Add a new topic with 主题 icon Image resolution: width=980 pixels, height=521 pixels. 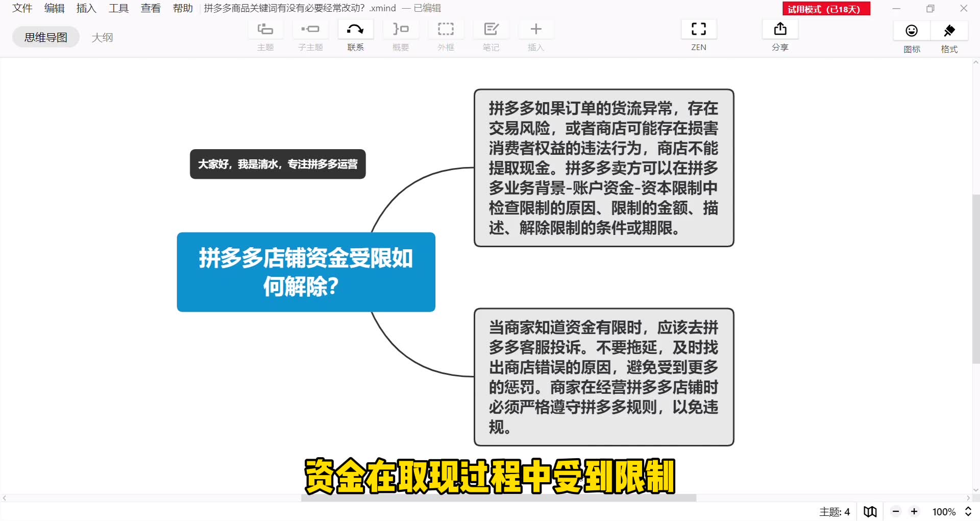[265, 30]
